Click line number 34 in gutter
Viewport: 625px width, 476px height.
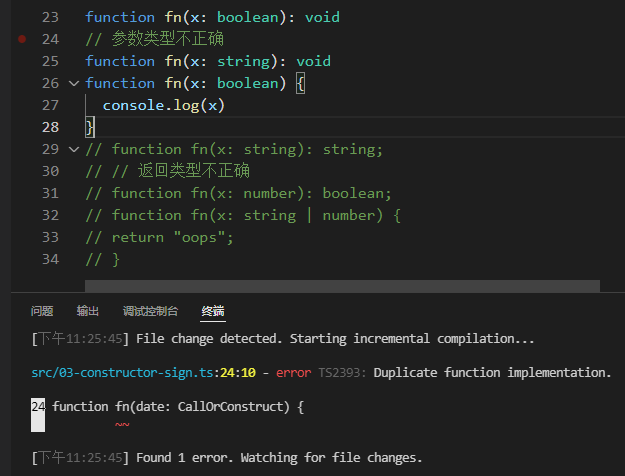click(50, 260)
